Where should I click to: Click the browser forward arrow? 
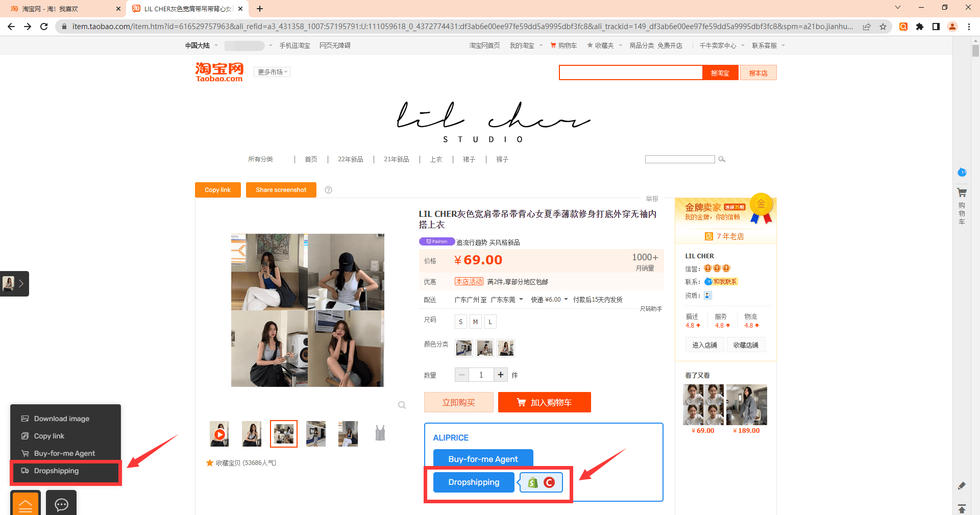coord(28,27)
